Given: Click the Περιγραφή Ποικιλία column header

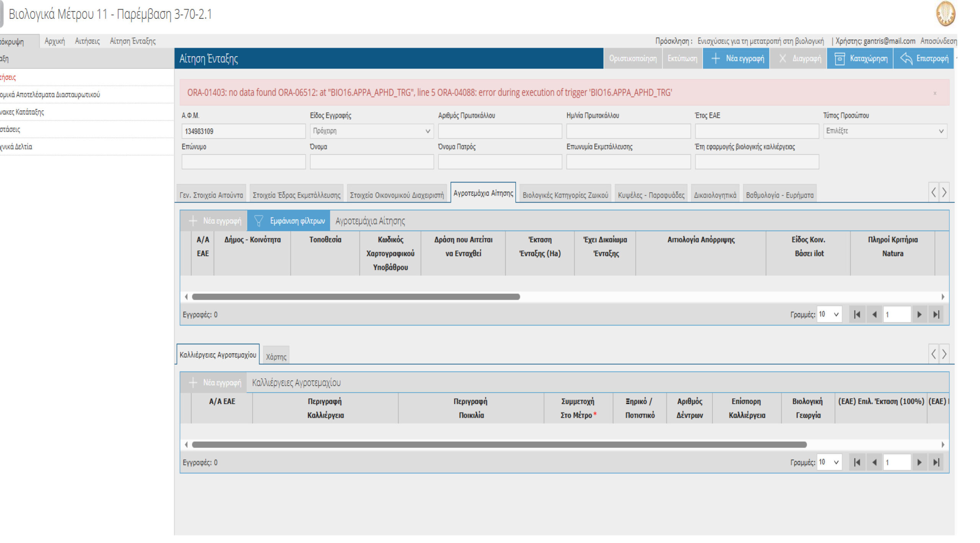Looking at the screenshot, I should click(x=471, y=408).
